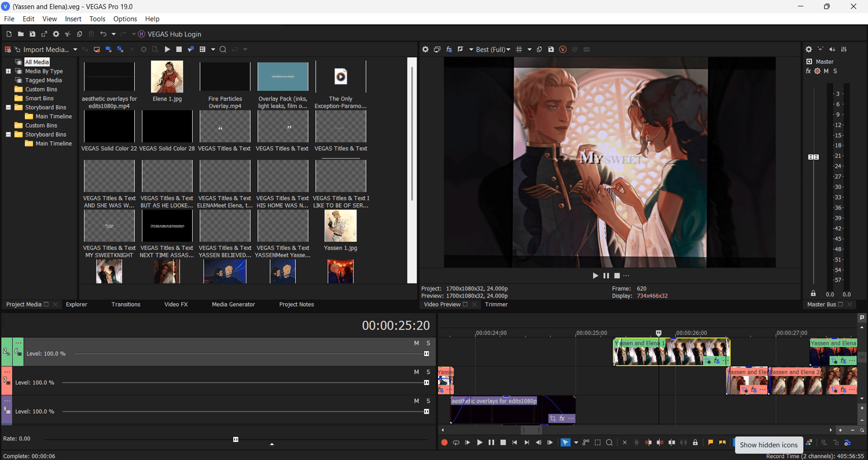Select the Elena 1.jpg thumbnail
Image resolution: width=868 pixels, height=460 pixels.
pos(167,77)
